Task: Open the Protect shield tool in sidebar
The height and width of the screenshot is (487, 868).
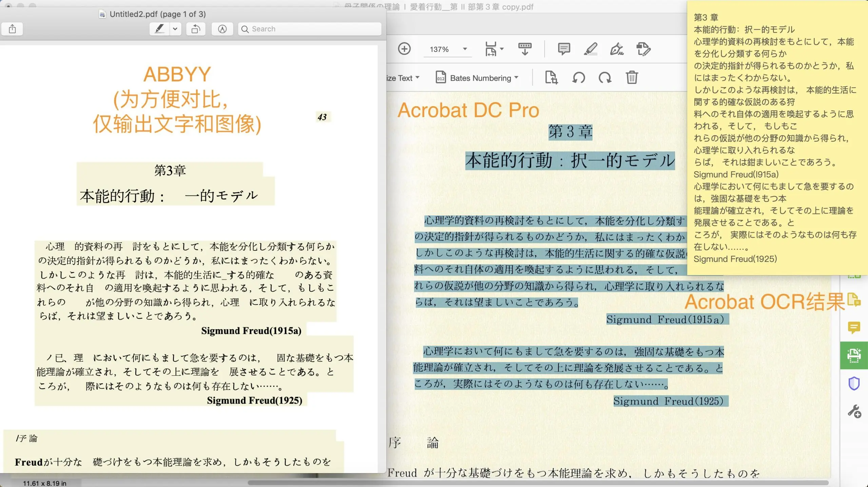Action: [854, 383]
